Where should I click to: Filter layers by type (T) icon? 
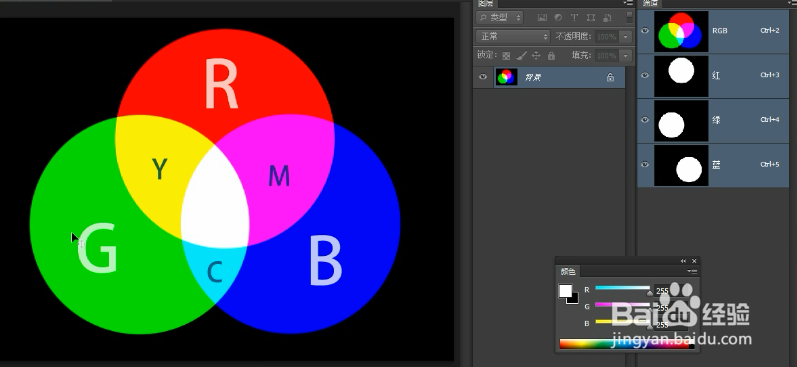point(574,17)
